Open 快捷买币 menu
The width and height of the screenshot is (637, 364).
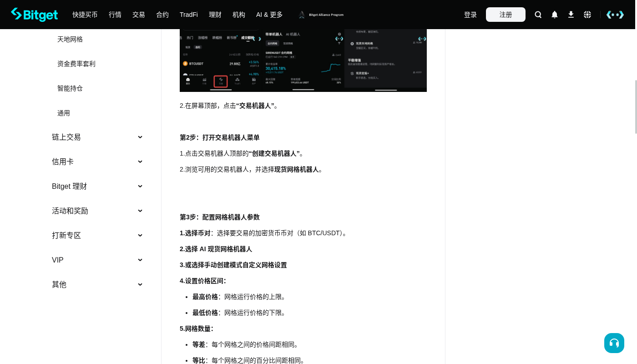[85, 15]
